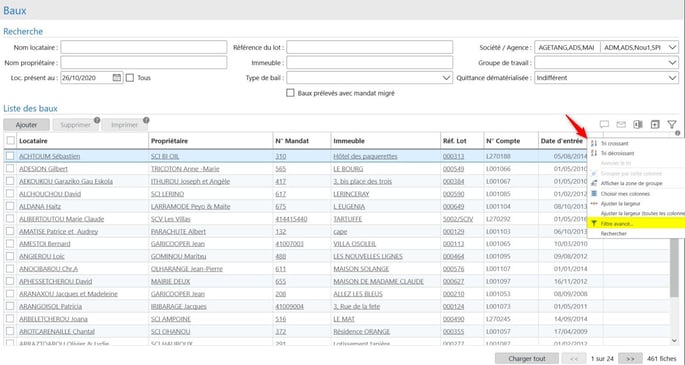The height and width of the screenshot is (365, 685).
Task: Click the AGETANG,ADS,MAI society field
Action: coord(567,47)
